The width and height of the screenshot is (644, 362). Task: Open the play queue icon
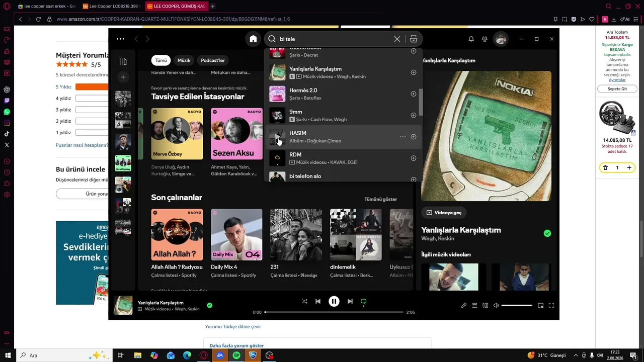[474, 305]
